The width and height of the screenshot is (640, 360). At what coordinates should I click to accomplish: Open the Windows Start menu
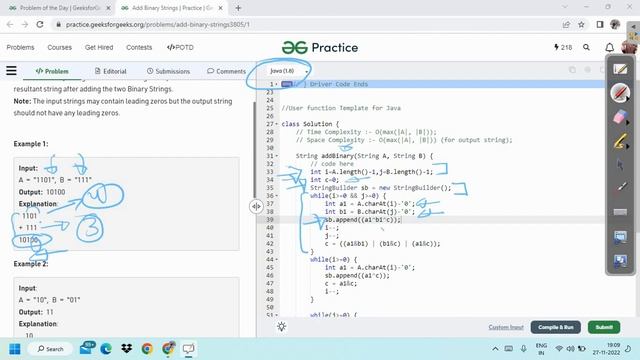pyautogui.click(x=15, y=349)
